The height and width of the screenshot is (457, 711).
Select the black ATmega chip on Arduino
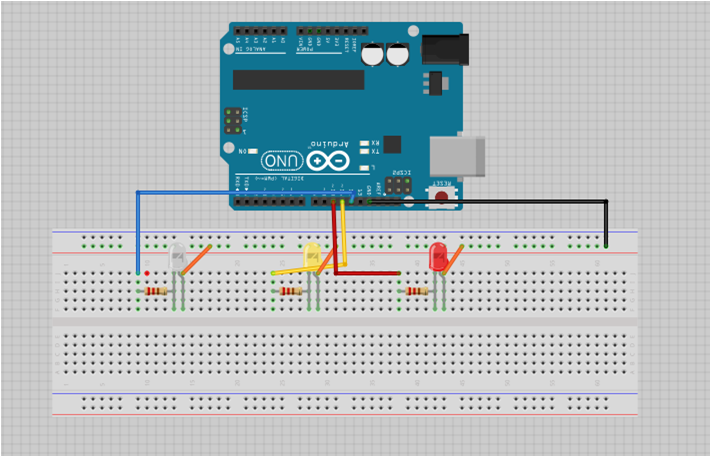(298, 79)
